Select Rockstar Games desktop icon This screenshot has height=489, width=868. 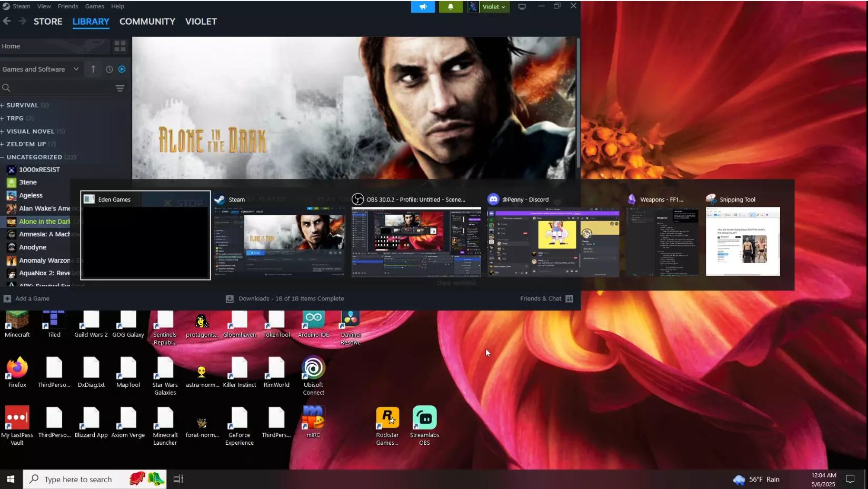[387, 426]
